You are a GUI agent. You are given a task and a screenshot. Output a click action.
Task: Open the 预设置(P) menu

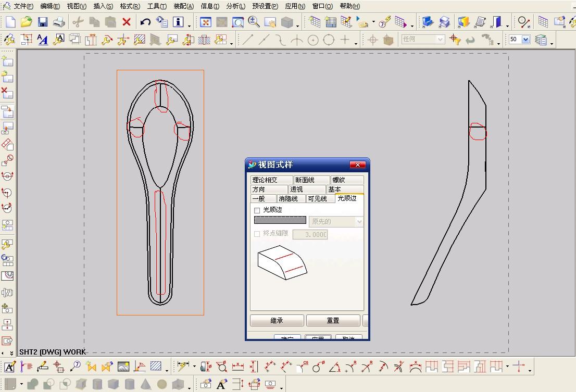pyautogui.click(x=265, y=6)
